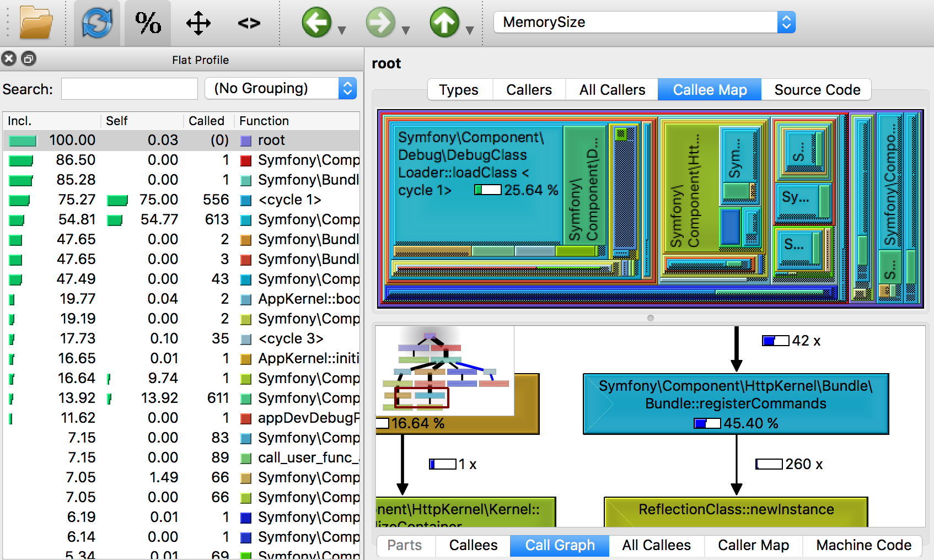Viewport: 934px width, 560px height.
Task: Open the No Grouping dropdown
Action: pyautogui.click(x=281, y=88)
